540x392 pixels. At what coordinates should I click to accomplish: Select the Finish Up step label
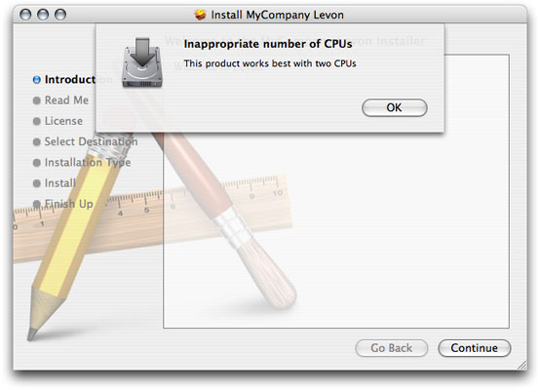tap(69, 204)
